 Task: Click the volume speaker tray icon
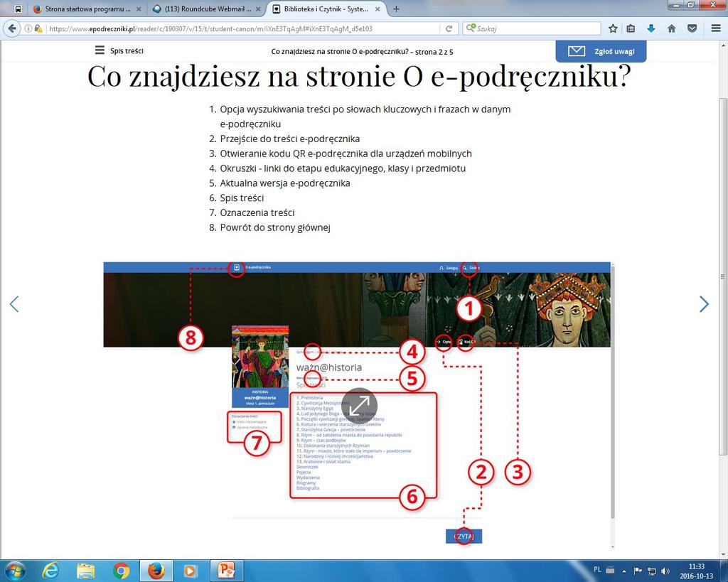pos(665,571)
